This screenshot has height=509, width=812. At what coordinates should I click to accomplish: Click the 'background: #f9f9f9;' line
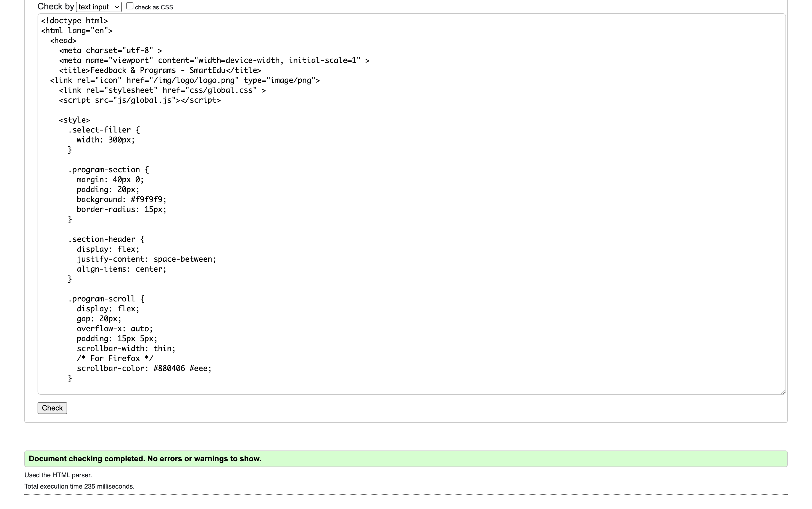pos(121,200)
